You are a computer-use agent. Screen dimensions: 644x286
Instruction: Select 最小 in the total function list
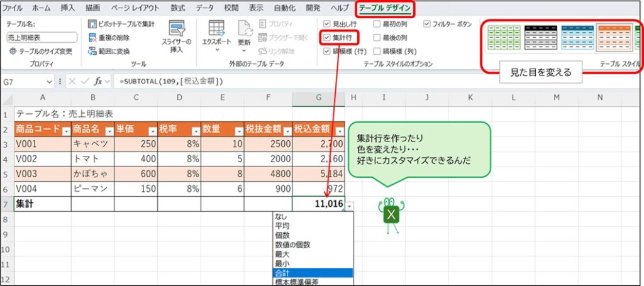(313, 263)
